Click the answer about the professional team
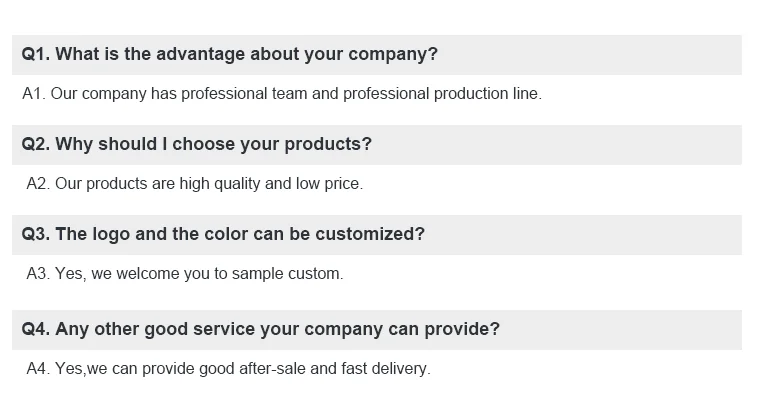Image resolution: width=769 pixels, height=417 pixels. pos(282,94)
